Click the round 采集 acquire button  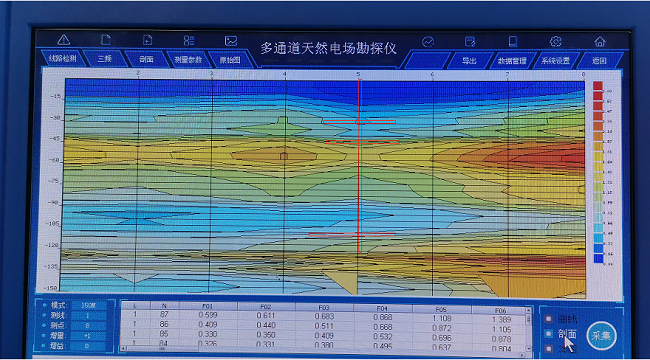(x=601, y=336)
